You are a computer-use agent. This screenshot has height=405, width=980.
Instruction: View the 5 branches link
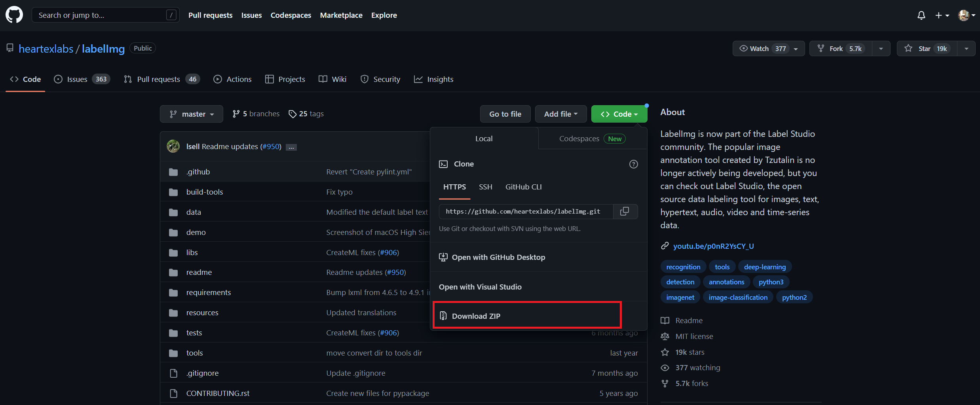click(256, 114)
